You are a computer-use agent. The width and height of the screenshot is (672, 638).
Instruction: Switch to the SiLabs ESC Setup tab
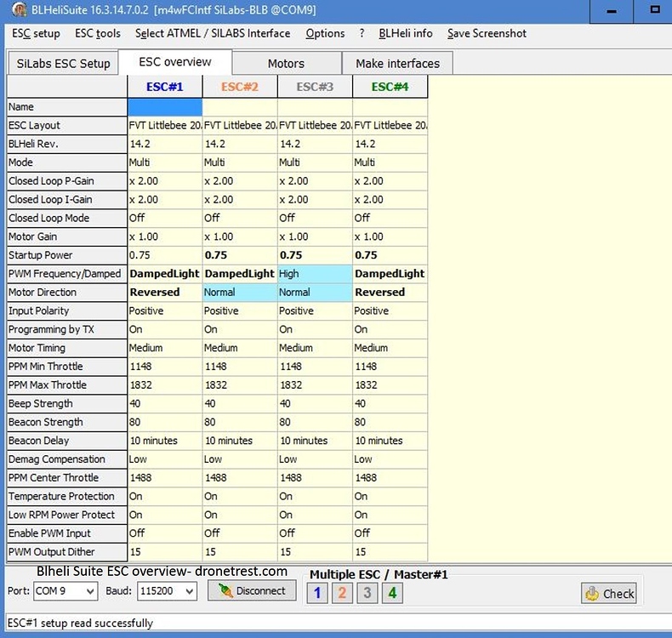[x=63, y=64]
